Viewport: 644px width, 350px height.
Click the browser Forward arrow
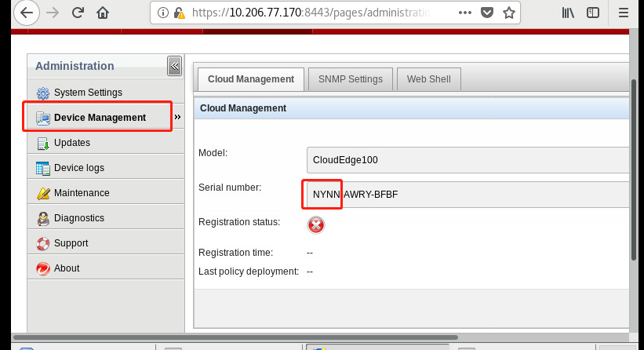tap(53, 13)
